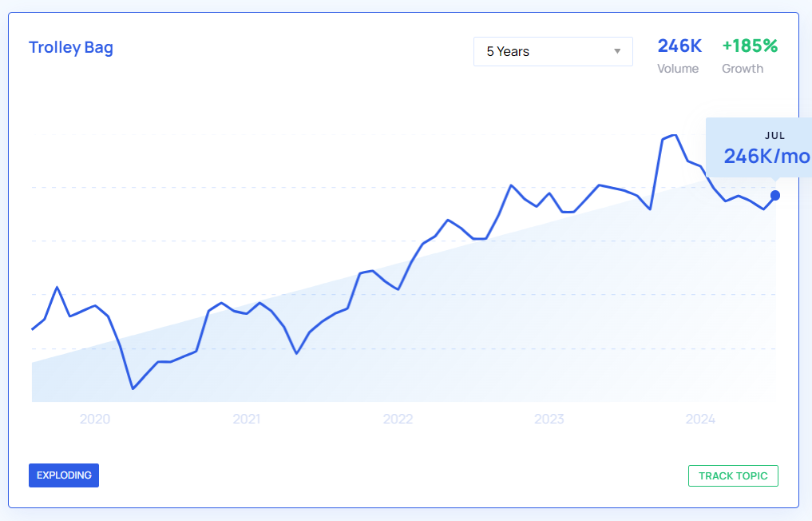The image size is (812, 521).
Task: Click the 2021 year label on axis
Action: (x=247, y=419)
